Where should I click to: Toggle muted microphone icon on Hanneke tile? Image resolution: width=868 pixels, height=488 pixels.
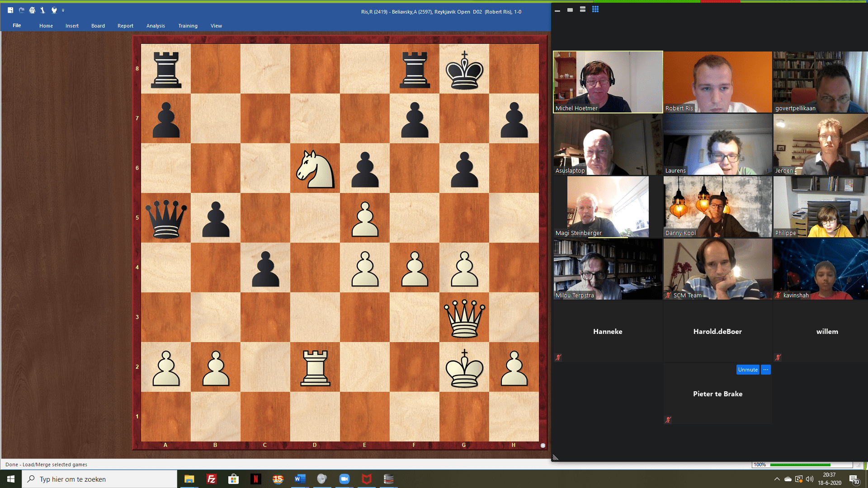coord(558,357)
